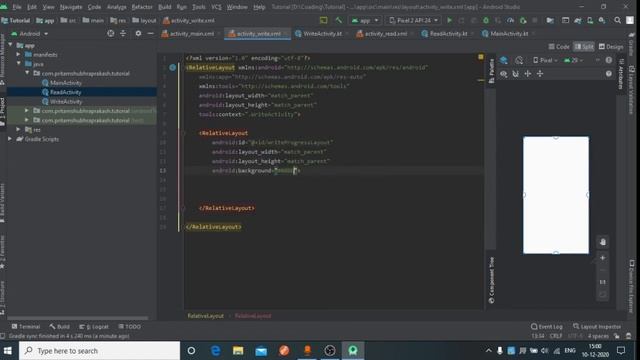Click the white layout preview canvas

pos(556,195)
